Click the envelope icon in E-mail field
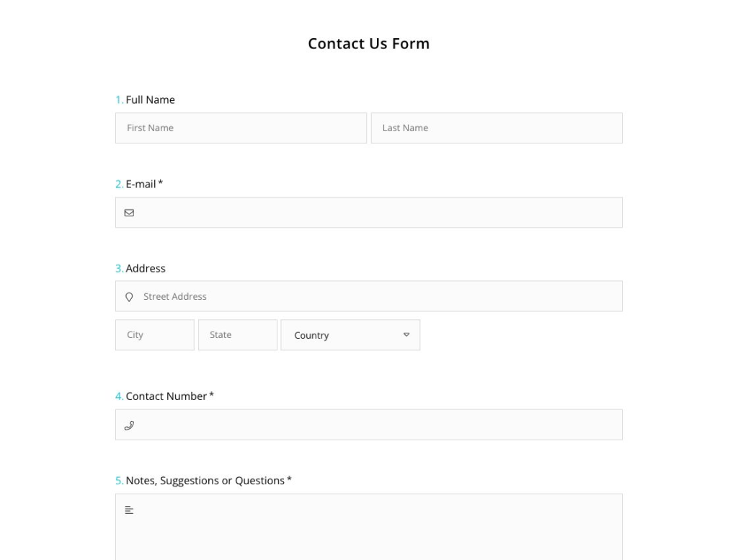738x560 pixels. click(x=129, y=212)
